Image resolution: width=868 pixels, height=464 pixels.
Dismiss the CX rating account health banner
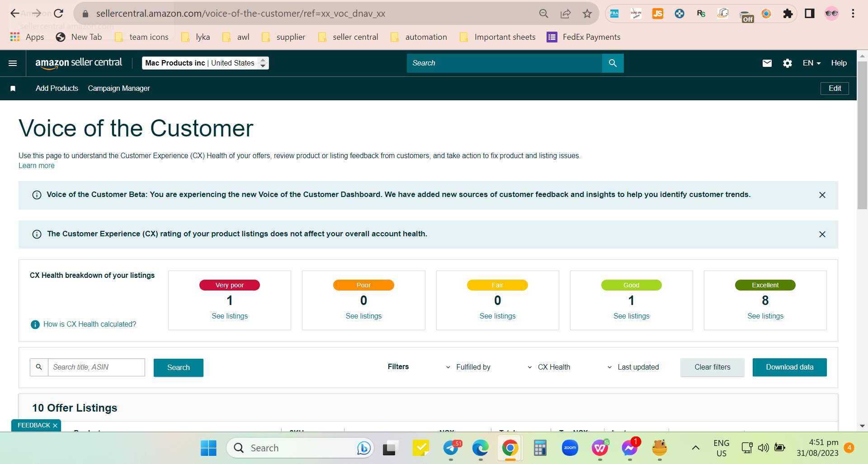click(822, 234)
